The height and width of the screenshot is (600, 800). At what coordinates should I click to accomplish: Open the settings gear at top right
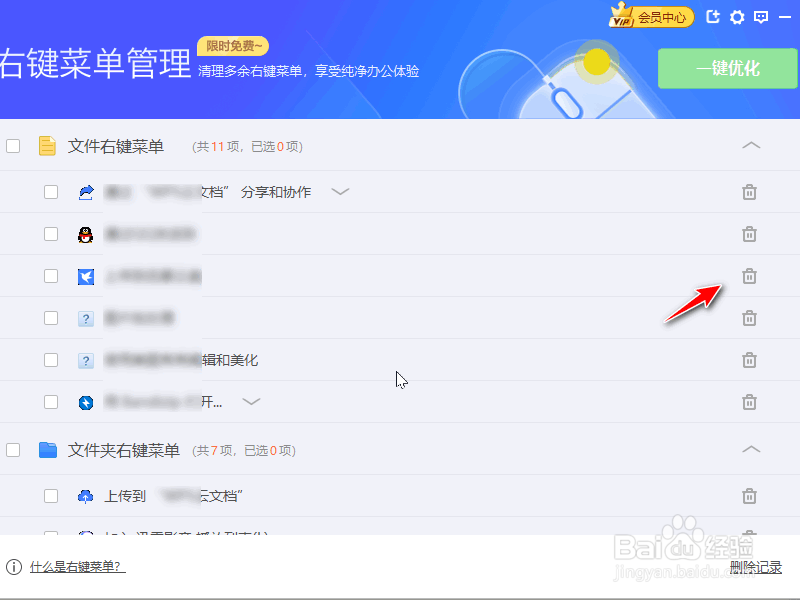tap(737, 17)
